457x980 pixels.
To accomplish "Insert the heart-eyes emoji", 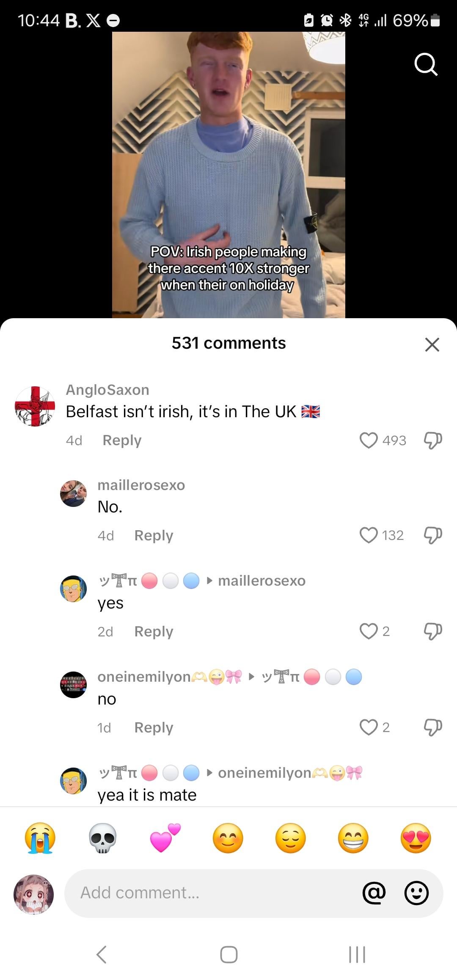I will tap(416, 838).
